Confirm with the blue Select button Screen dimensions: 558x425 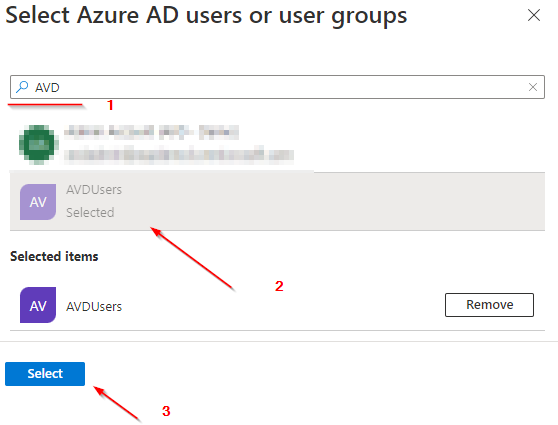[x=45, y=374]
